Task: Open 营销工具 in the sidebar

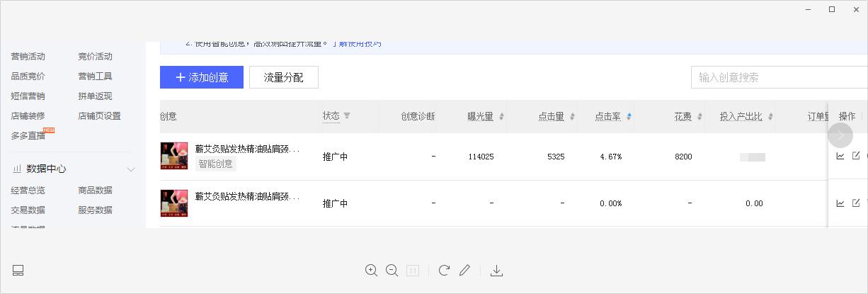Action: (95, 77)
